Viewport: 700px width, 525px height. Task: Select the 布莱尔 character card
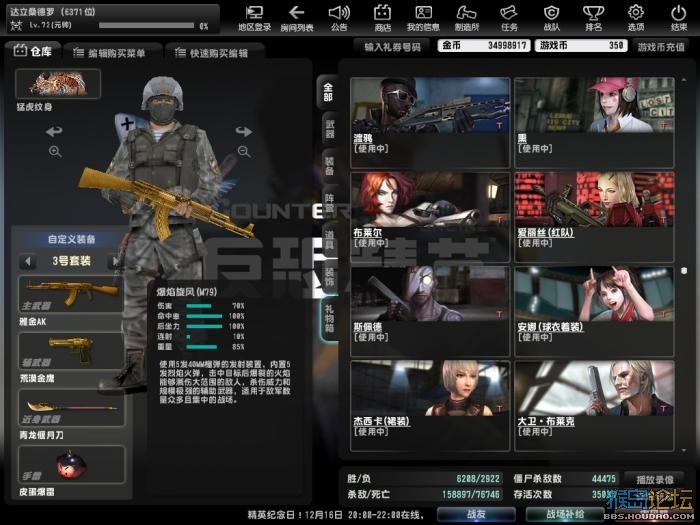tap(430, 217)
